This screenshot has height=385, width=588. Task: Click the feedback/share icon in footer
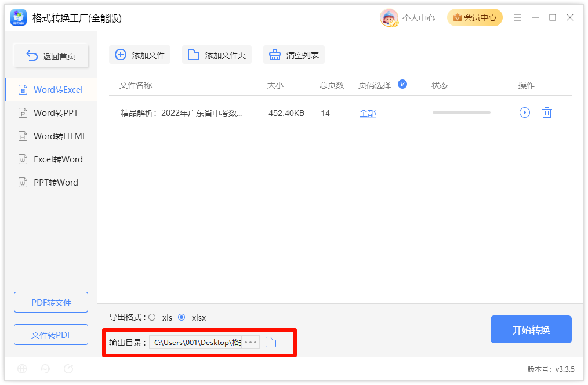point(68,369)
